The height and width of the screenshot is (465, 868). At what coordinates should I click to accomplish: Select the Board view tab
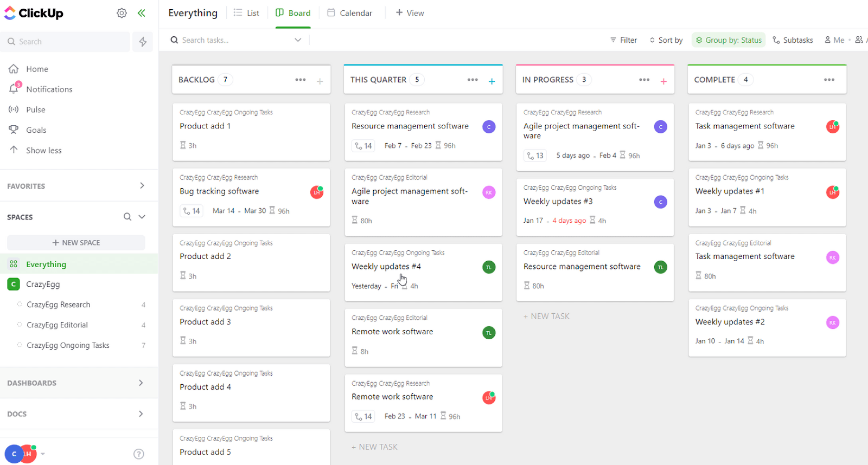[x=293, y=13]
